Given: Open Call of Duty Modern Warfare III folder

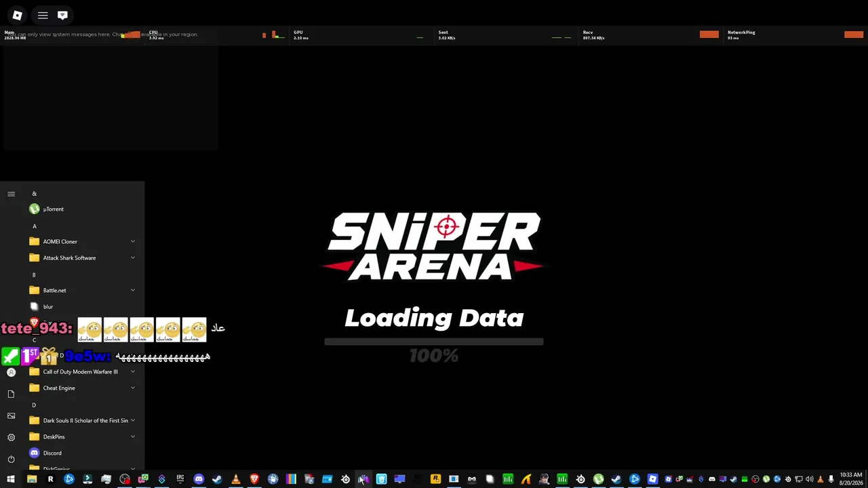Looking at the screenshot, I should pos(82,371).
